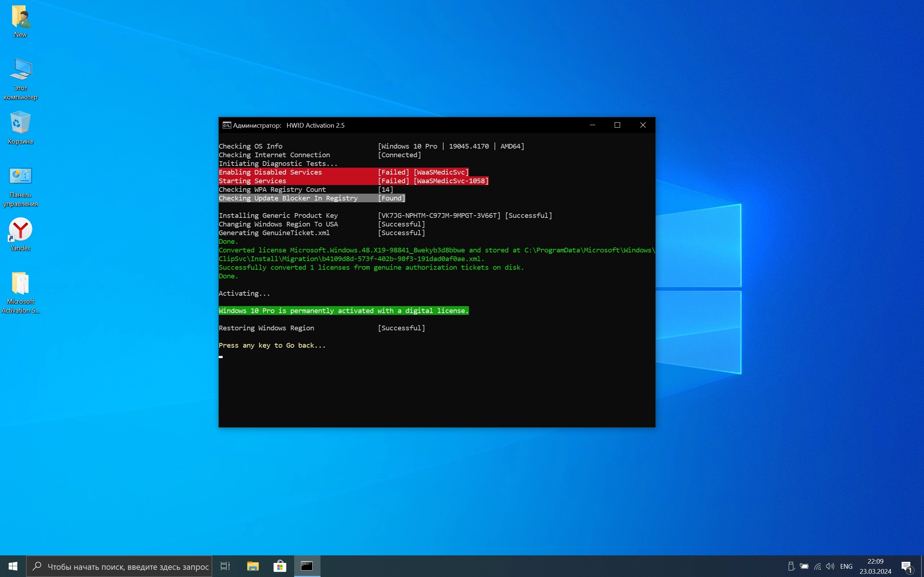Open the notification action center

click(906, 566)
